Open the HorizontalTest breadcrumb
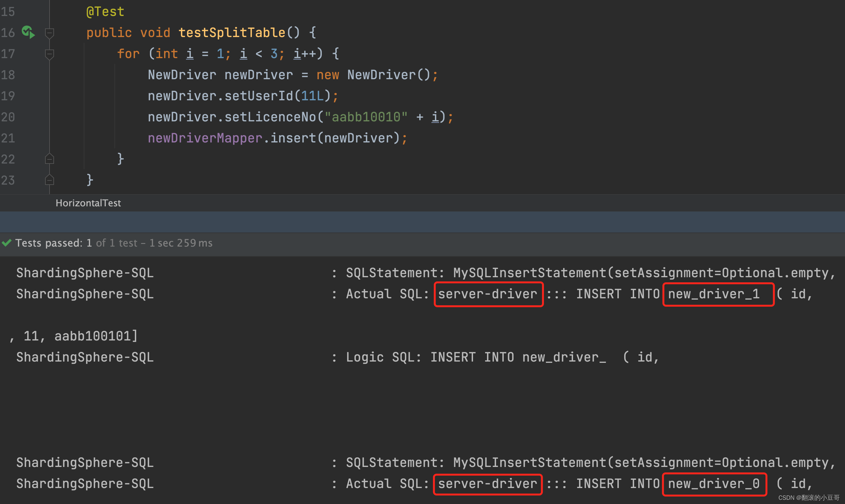 coord(88,203)
